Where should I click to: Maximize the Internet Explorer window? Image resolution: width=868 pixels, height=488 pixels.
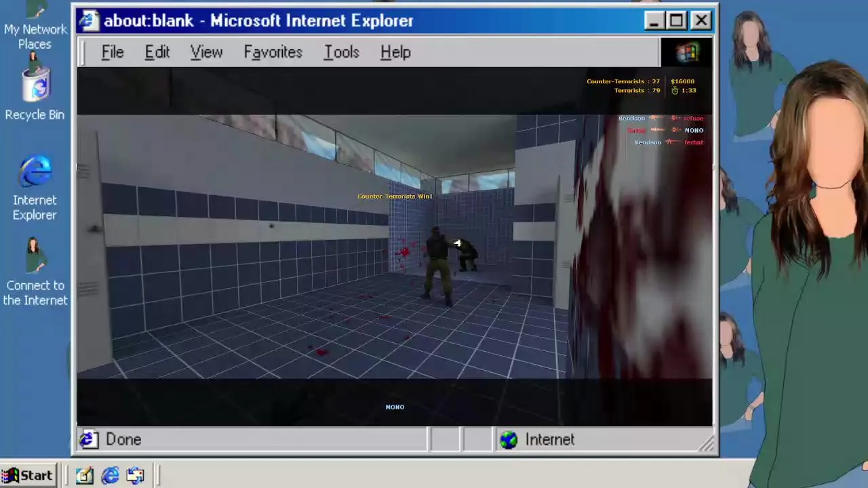tap(677, 21)
